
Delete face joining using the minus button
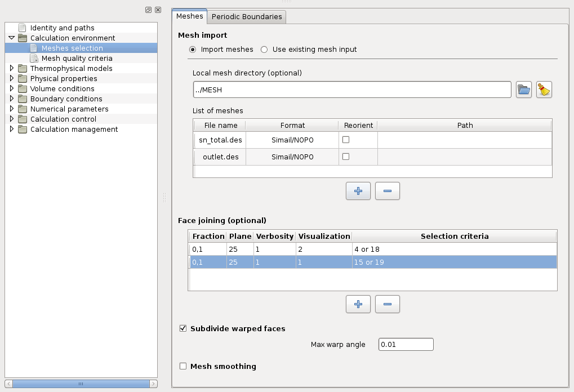pyautogui.click(x=387, y=304)
